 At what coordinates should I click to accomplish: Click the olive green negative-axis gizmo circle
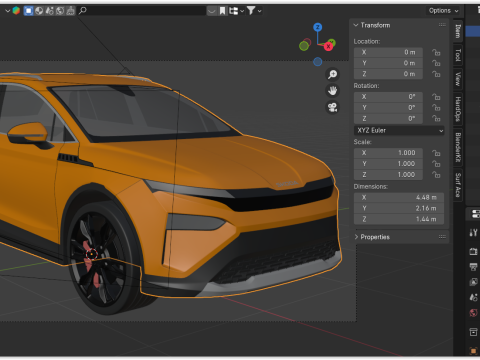(304, 46)
